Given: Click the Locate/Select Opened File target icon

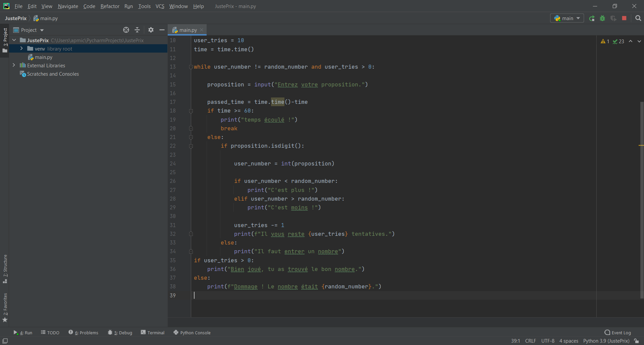Looking at the screenshot, I should 126,30.
